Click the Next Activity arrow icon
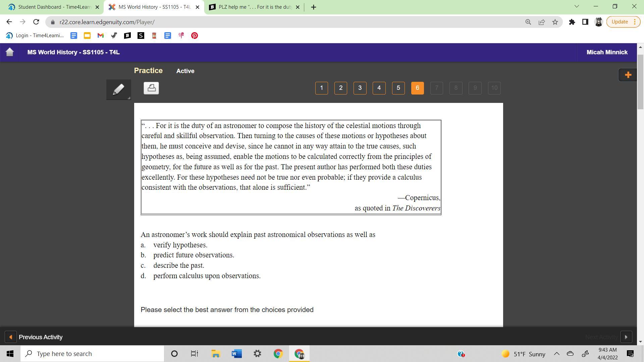Image resolution: width=644 pixels, height=362 pixels. 626,337
